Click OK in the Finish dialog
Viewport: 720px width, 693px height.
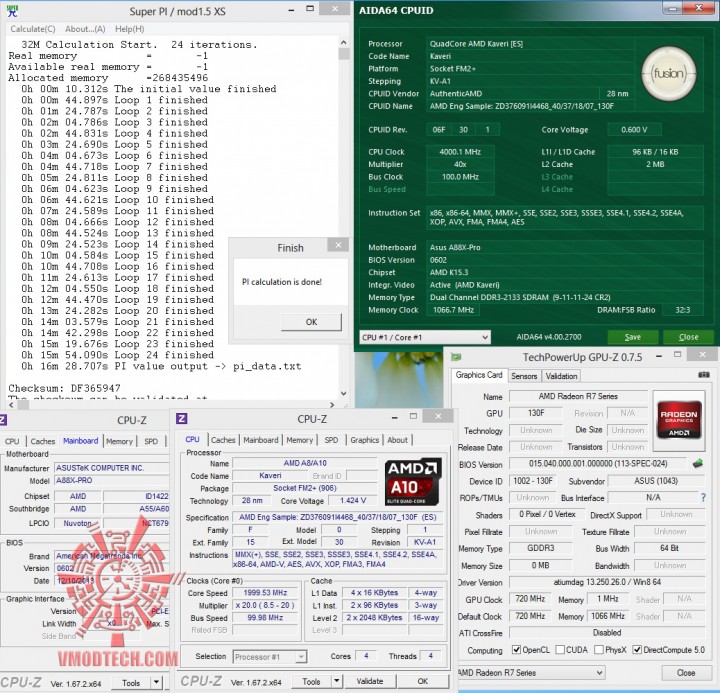coord(311,322)
